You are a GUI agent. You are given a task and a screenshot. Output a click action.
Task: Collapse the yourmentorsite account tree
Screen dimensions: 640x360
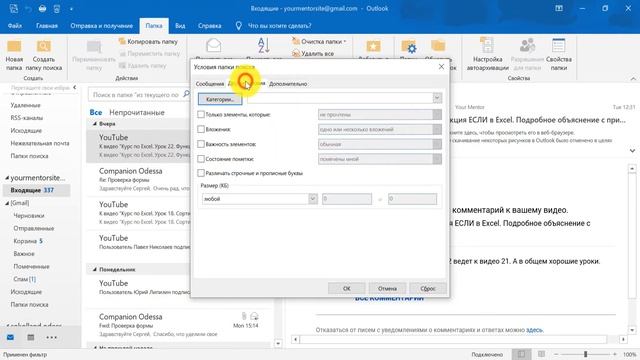click(7, 178)
